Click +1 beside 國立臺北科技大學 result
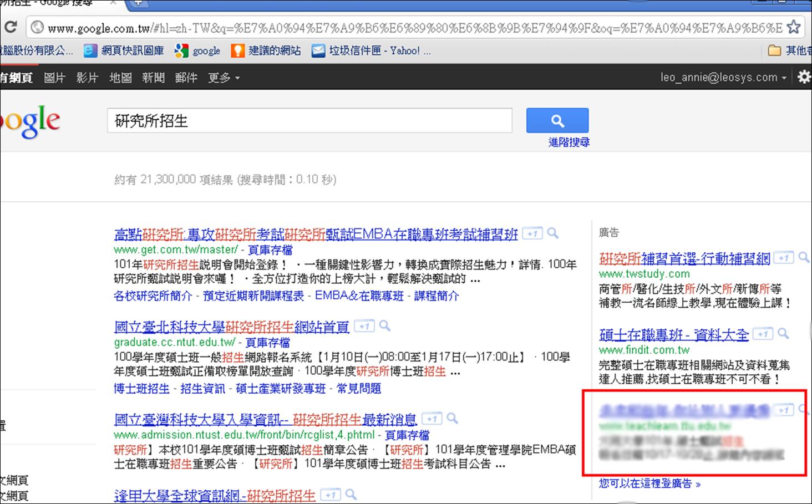Screen dimensions: 812x504 click(364, 327)
